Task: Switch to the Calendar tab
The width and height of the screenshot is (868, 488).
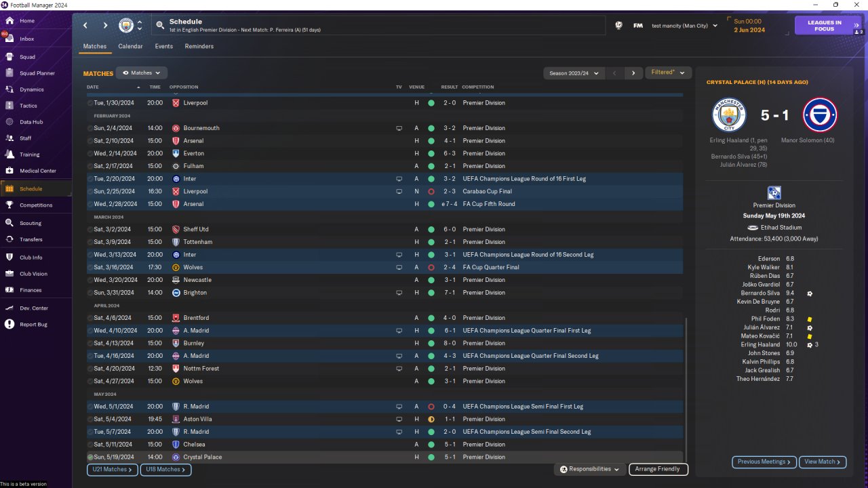Action: 130,46
